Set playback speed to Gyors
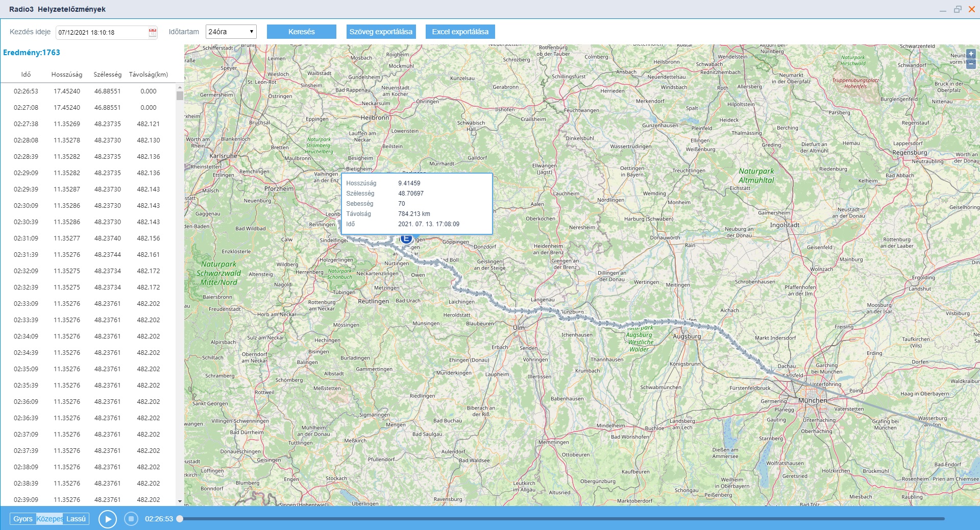Screen dimensions: 980x530 (23, 519)
